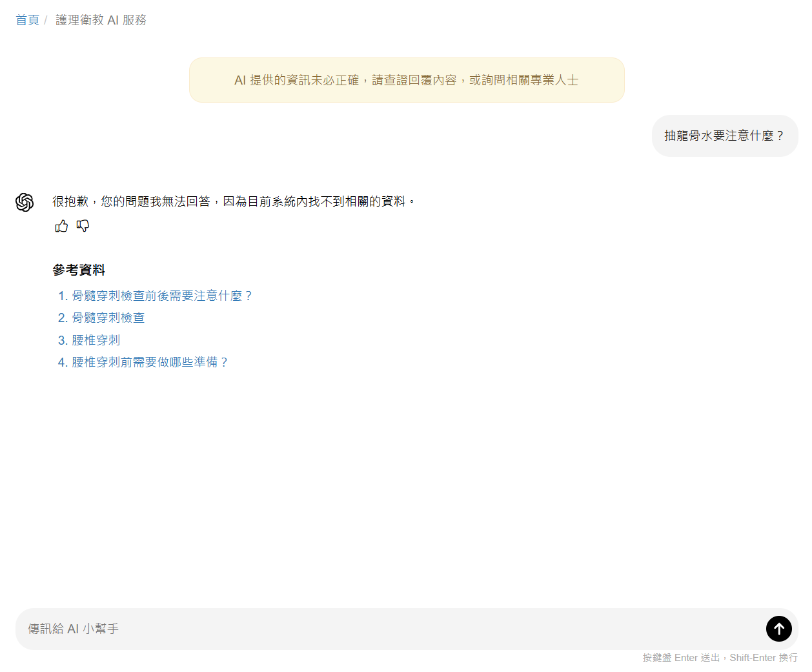
Task: Select the user question bubble 抽龍骨水要注意什麼
Action: click(724, 136)
